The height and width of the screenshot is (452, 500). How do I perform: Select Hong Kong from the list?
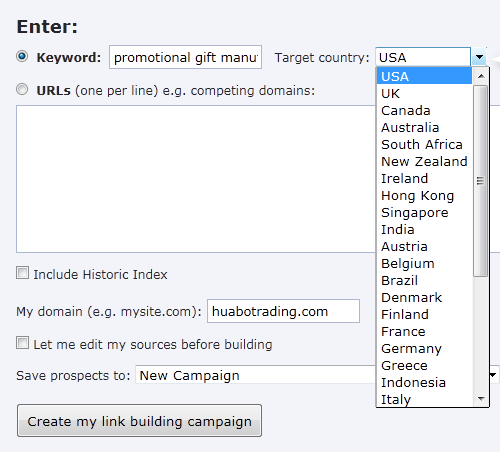point(424,196)
